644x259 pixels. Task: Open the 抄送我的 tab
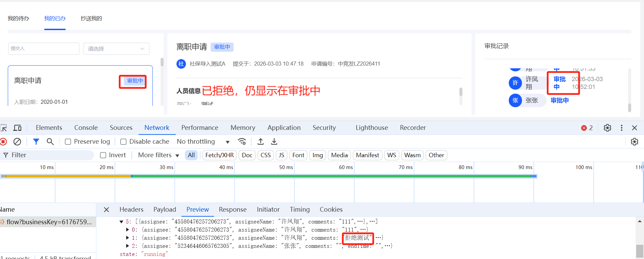tap(91, 19)
